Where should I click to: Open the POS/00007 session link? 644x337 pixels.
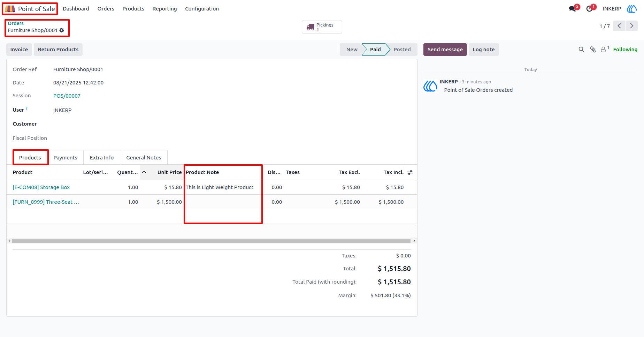(67, 96)
